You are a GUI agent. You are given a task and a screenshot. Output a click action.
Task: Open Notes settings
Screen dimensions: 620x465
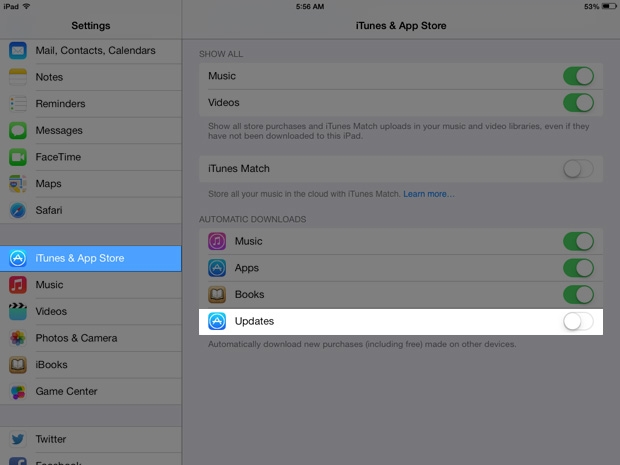point(91,77)
